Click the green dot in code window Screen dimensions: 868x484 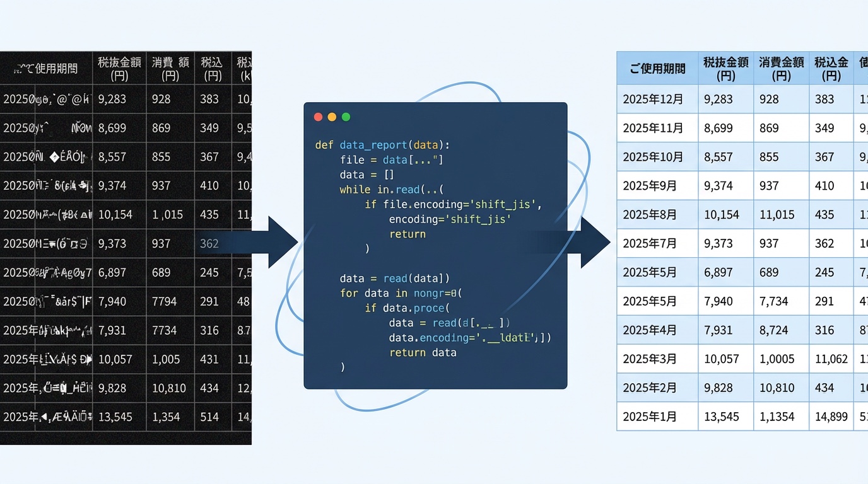click(x=346, y=117)
